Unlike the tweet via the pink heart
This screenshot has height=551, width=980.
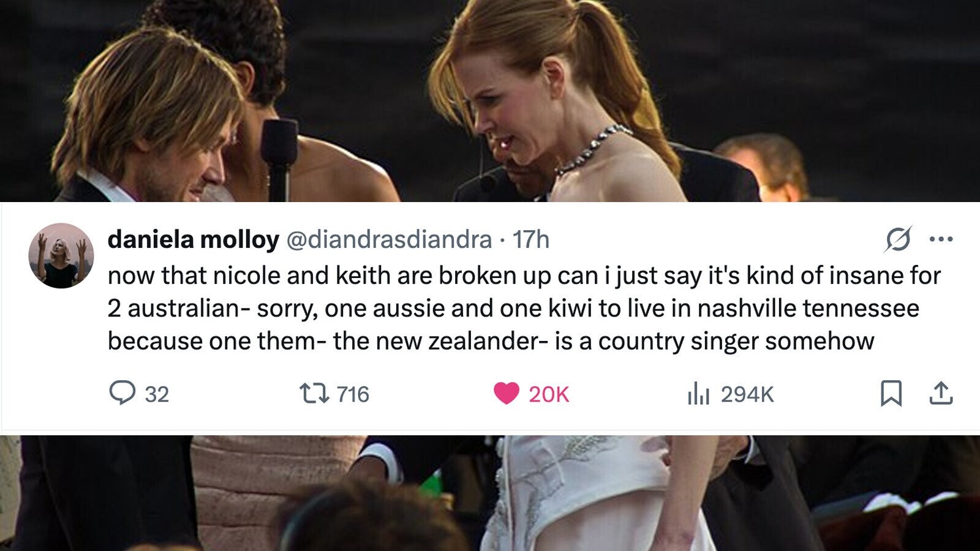click(506, 394)
